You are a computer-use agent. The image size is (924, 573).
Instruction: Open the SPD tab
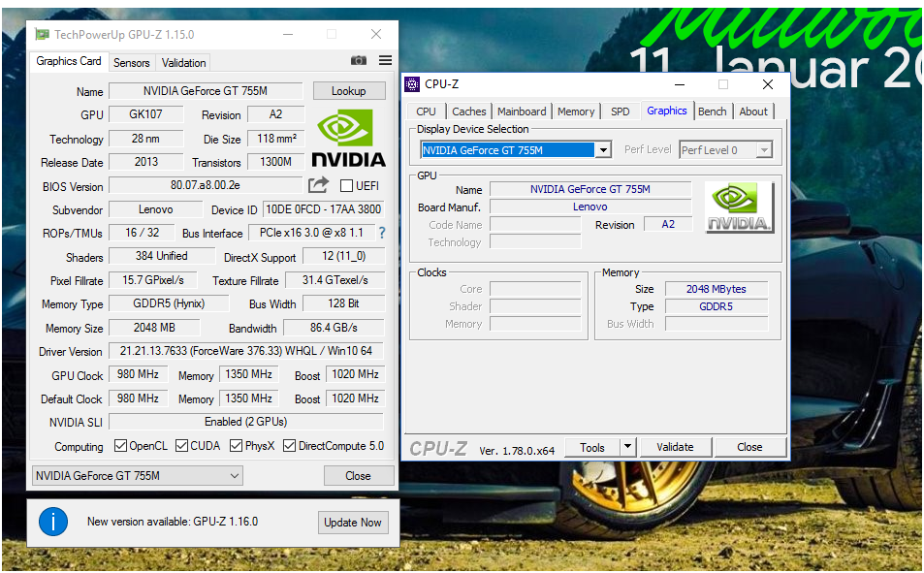(620, 111)
